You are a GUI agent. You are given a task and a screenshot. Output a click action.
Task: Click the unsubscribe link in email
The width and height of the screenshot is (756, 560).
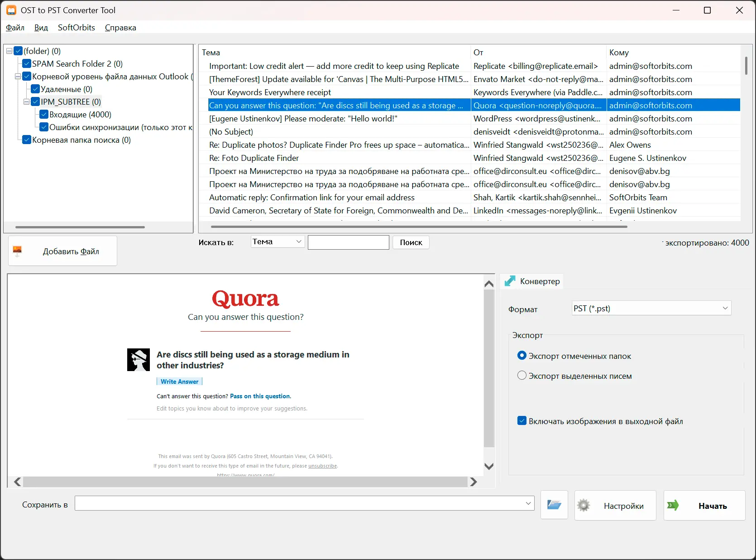point(322,466)
